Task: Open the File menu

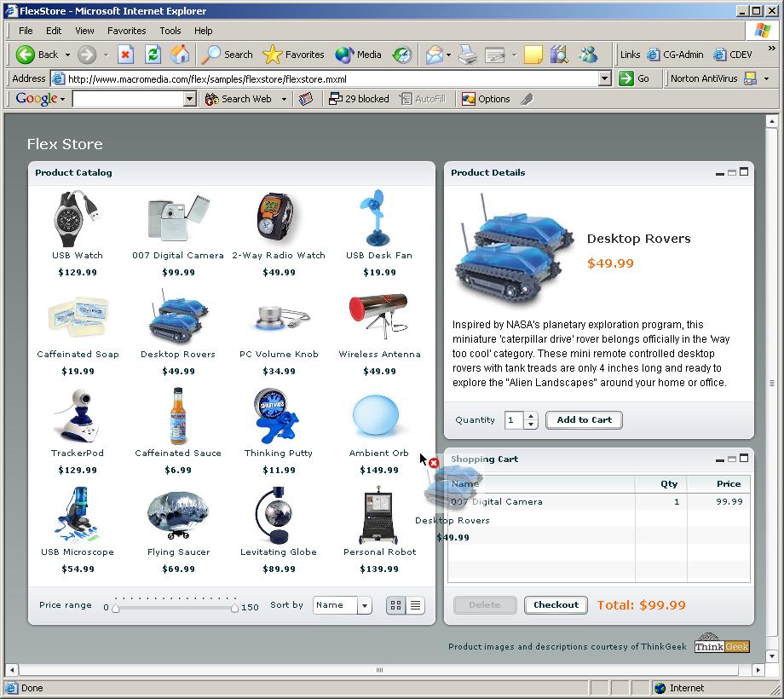Action: click(26, 31)
